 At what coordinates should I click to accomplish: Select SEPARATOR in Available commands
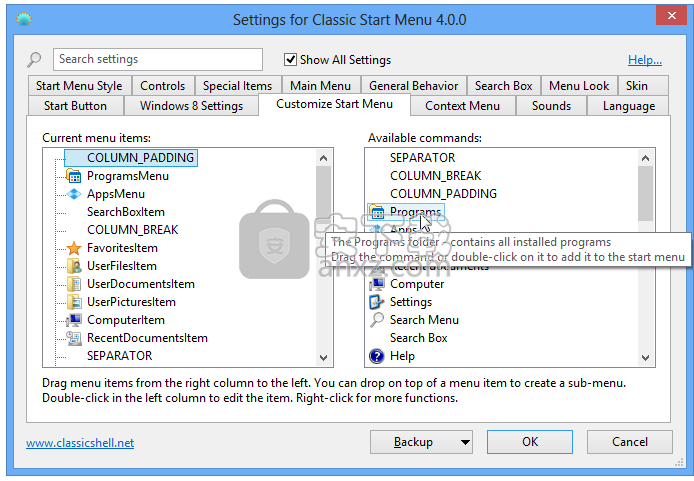click(x=422, y=158)
